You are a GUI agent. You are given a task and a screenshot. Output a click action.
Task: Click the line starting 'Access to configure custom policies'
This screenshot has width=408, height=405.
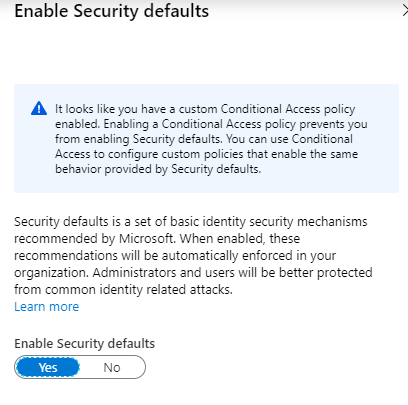coord(206,154)
